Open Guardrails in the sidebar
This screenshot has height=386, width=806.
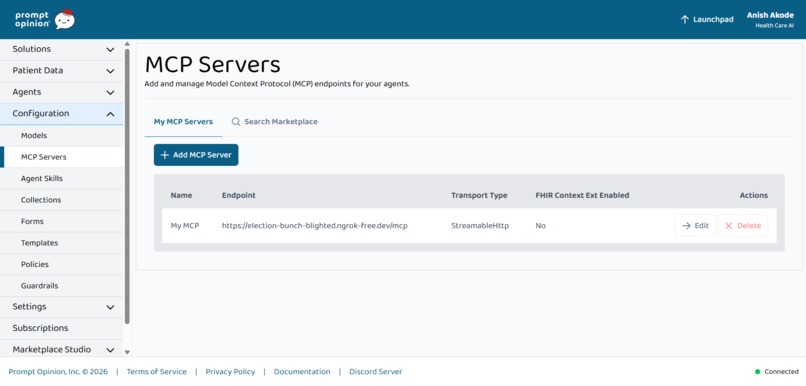(x=62, y=286)
